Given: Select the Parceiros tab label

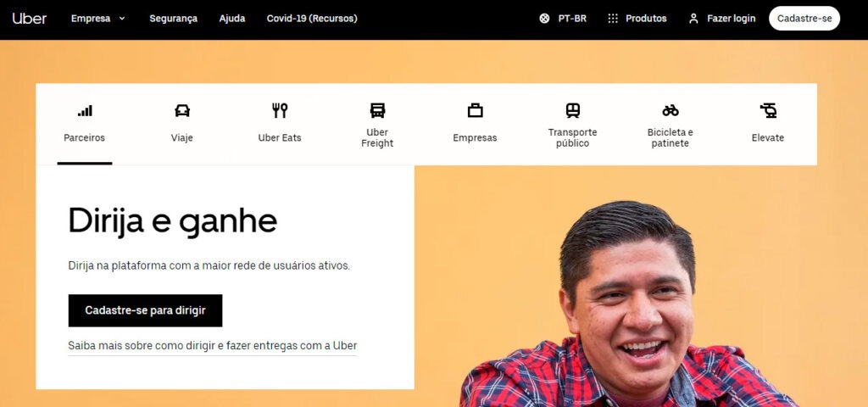Looking at the screenshot, I should coord(84,138).
